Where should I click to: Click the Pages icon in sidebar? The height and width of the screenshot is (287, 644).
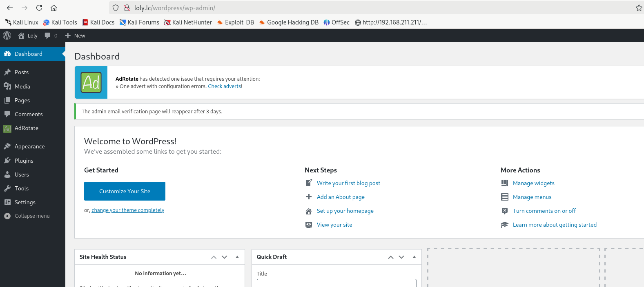point(7,100)
